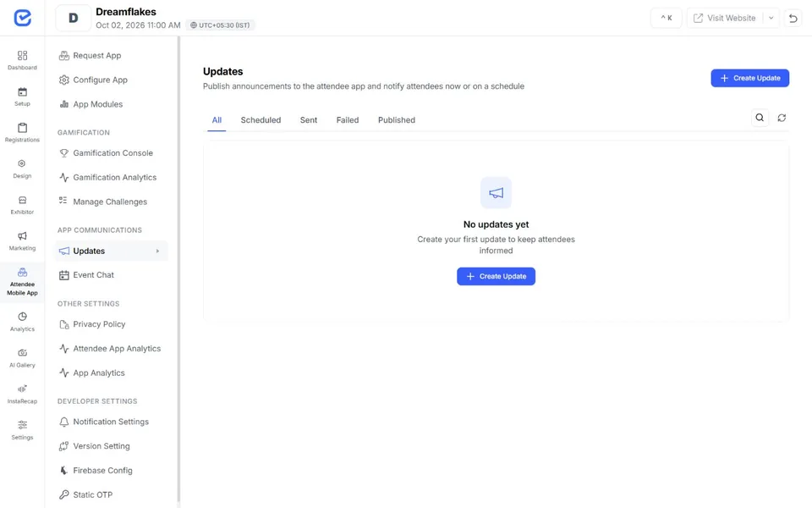Open Gamification Analytics
812x508 pixels.
(112, 177)
